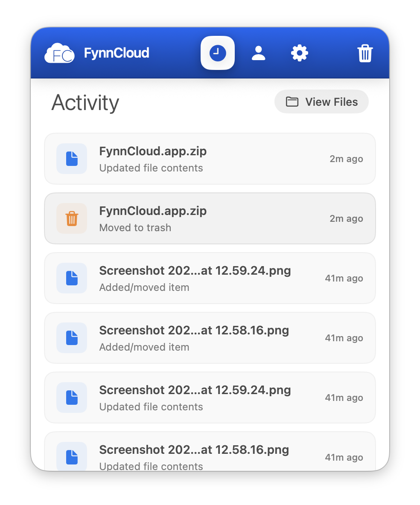Viewport: 420px width, 505px height.
Task: Open the account profile tab
Action: 258,53
